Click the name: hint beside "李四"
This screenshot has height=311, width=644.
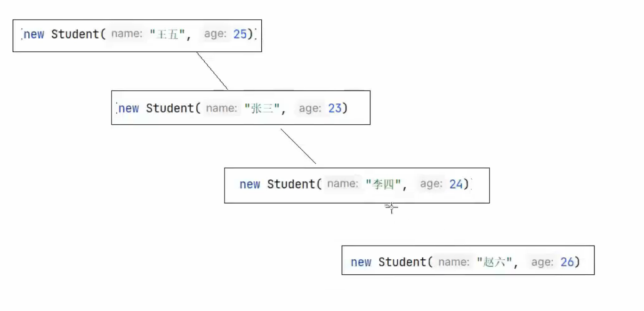pos(342,184)
